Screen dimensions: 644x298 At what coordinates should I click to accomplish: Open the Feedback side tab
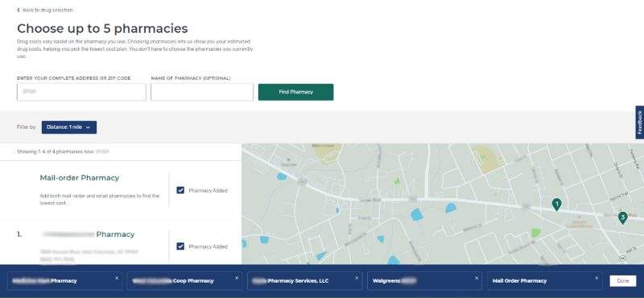click(639, 122)
